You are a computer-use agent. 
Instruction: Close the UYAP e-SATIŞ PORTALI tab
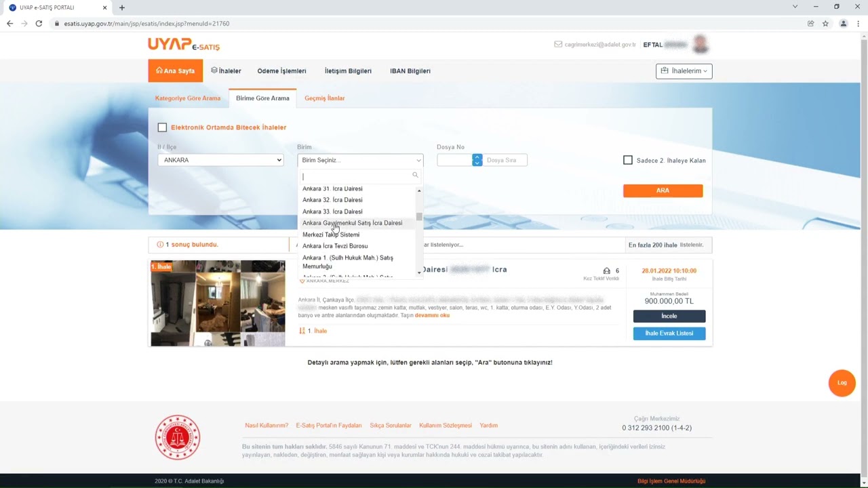click(x=105, y=7)
